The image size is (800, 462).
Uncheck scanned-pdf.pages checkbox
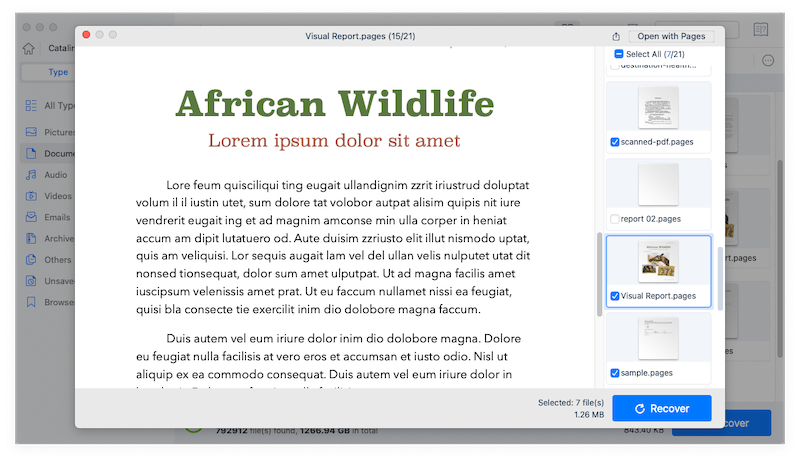(x=615, y=142)
